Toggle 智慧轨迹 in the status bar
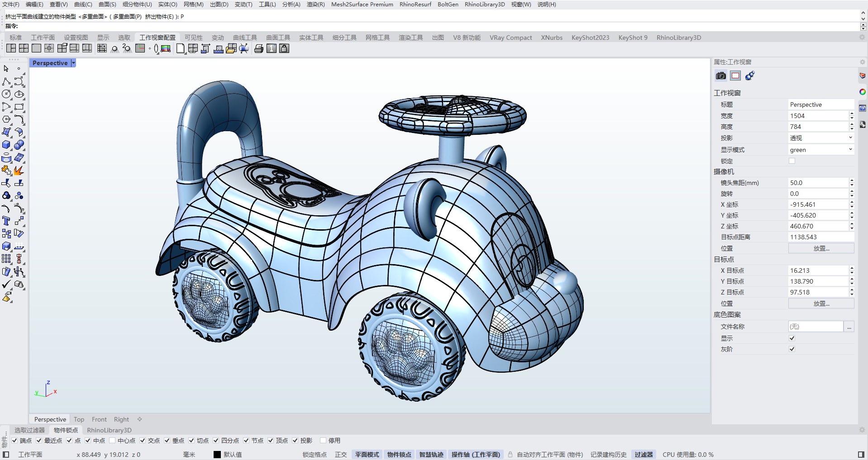The width and height of the screenshot is (868, 460). [431, 455]
